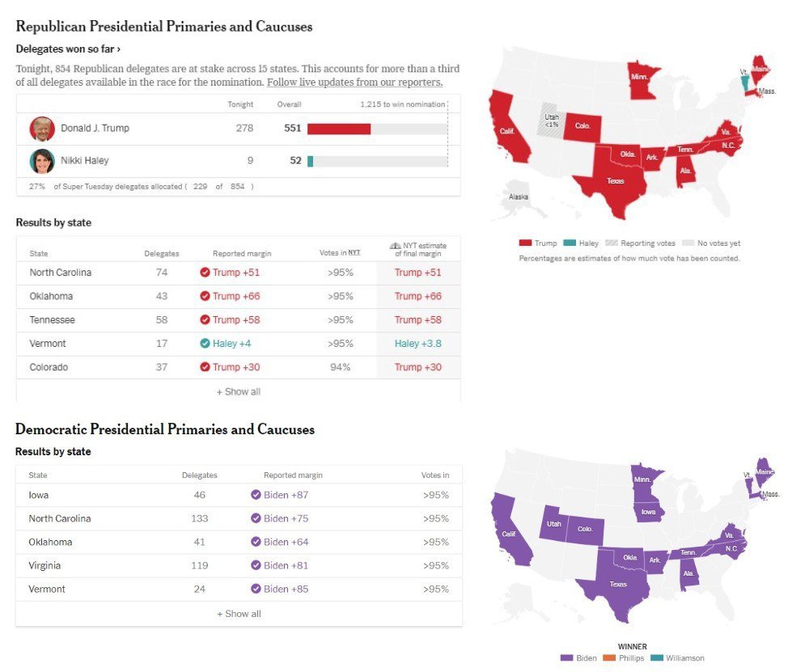Click the red Trump legend swatch

[x=525, y=243]
